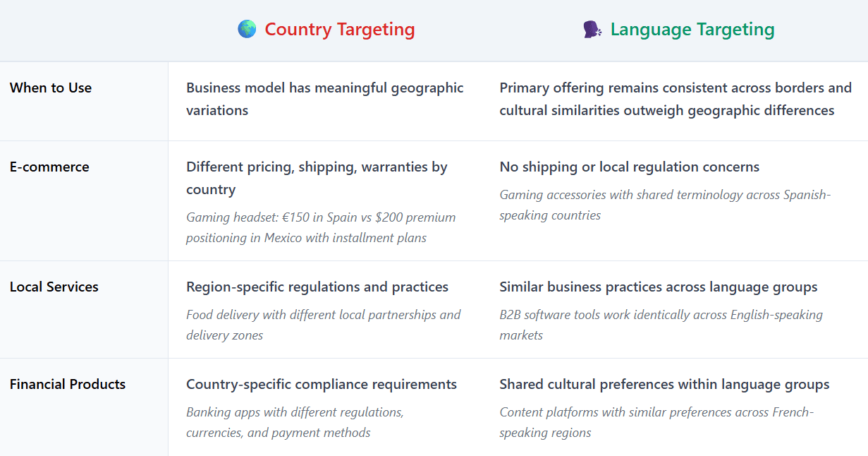The image size is (868, 456).
Task: Click the Financial Products row label
Action: pos(68,384)
